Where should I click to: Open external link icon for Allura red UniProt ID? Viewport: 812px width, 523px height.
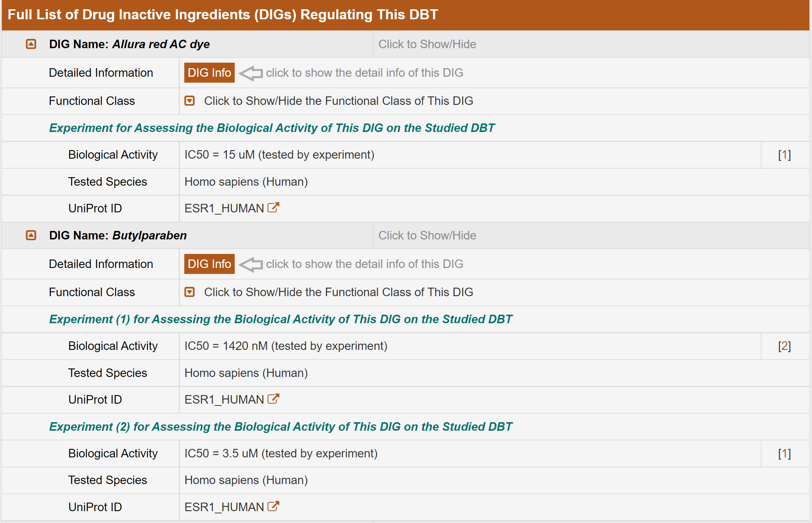tap(273, 208)
